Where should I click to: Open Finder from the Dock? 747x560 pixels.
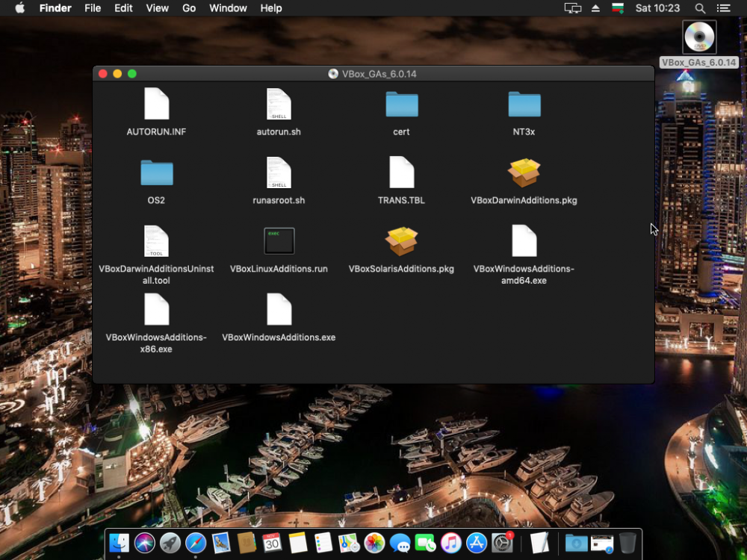pyautogui.click(x=119, y=543)
